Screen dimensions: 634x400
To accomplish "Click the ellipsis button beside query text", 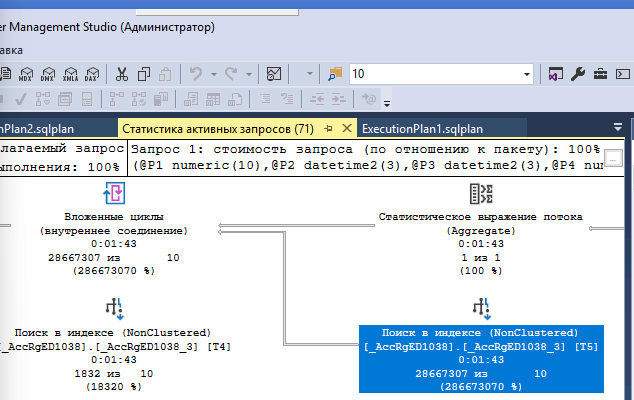I will coord(614,157).
